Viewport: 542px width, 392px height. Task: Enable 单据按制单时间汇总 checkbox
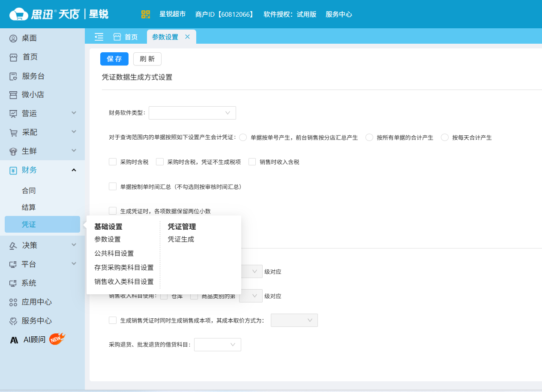coord(113,186)
